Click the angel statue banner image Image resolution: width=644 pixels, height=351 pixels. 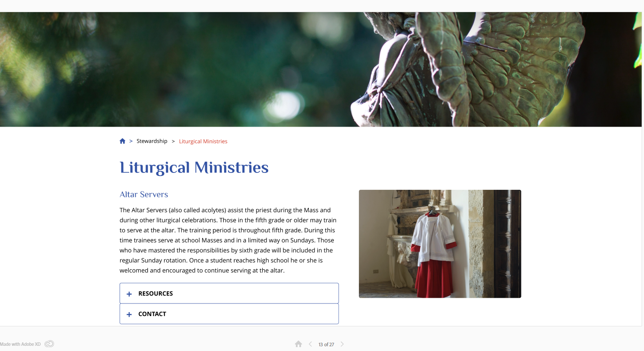(321, 69)
